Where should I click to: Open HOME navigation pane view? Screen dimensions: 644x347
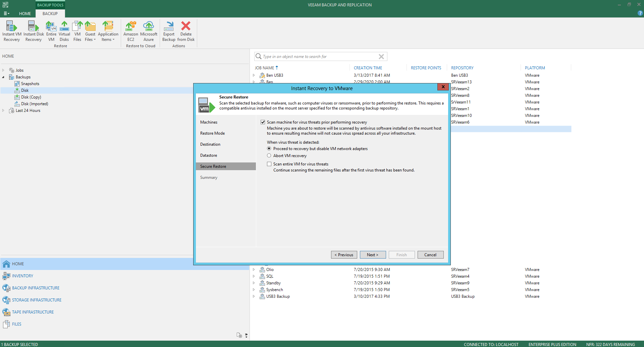(125, 264)
